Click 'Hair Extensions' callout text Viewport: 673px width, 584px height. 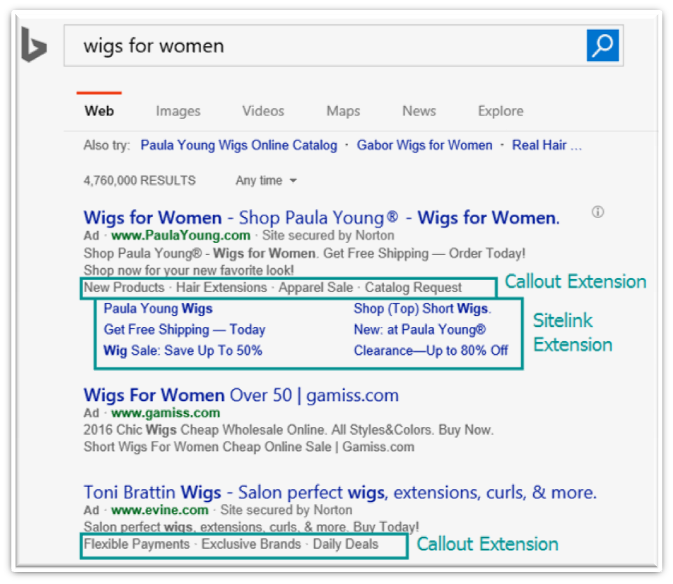(x=221, y=287)
